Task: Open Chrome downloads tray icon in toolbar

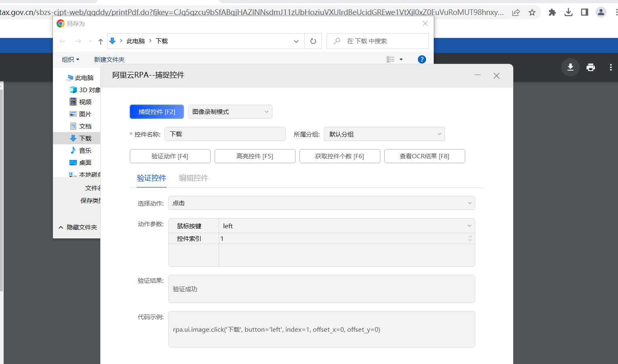Action: pos(568,13)
